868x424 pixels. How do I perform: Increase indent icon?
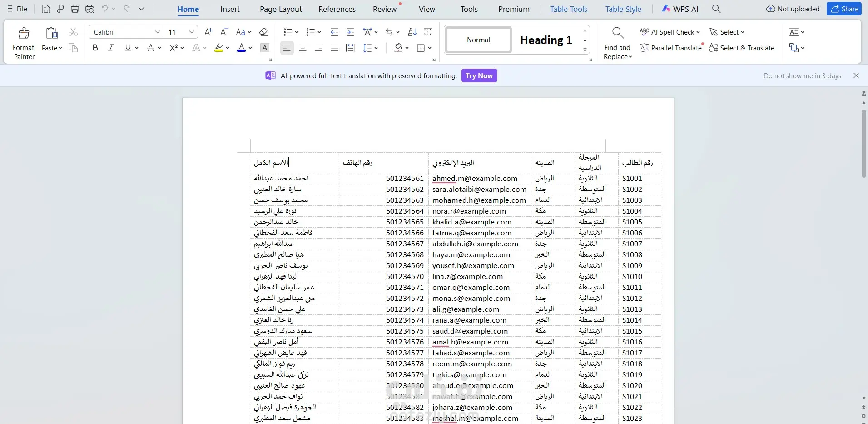(x=350, y=32)
